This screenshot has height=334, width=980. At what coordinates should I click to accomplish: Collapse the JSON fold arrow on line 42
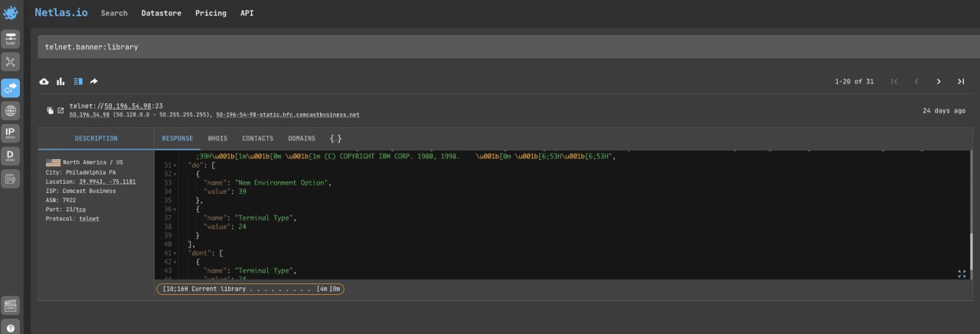[176, 262]
